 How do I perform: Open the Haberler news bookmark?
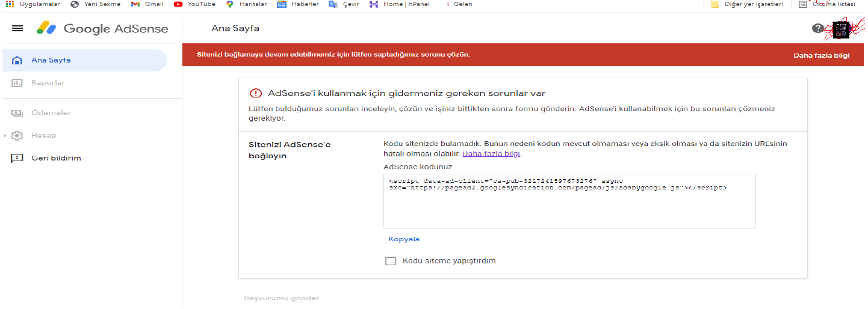(x=298, y=4)
